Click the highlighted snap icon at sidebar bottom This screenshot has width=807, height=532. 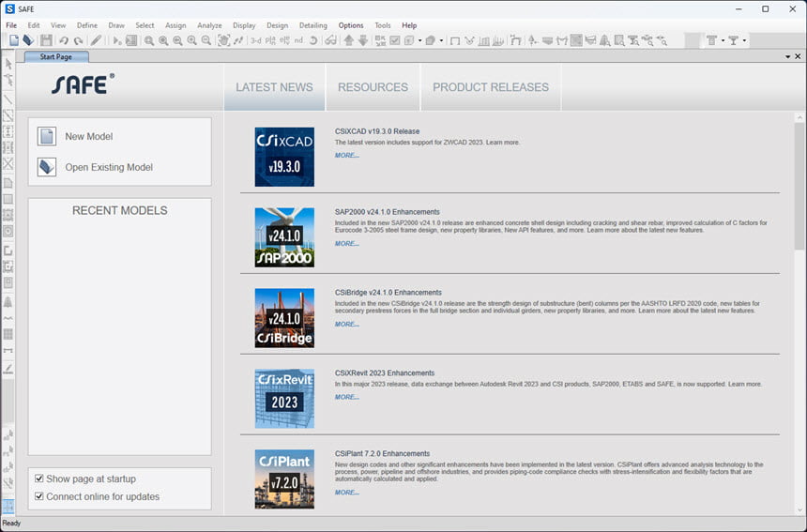[8, 507]
